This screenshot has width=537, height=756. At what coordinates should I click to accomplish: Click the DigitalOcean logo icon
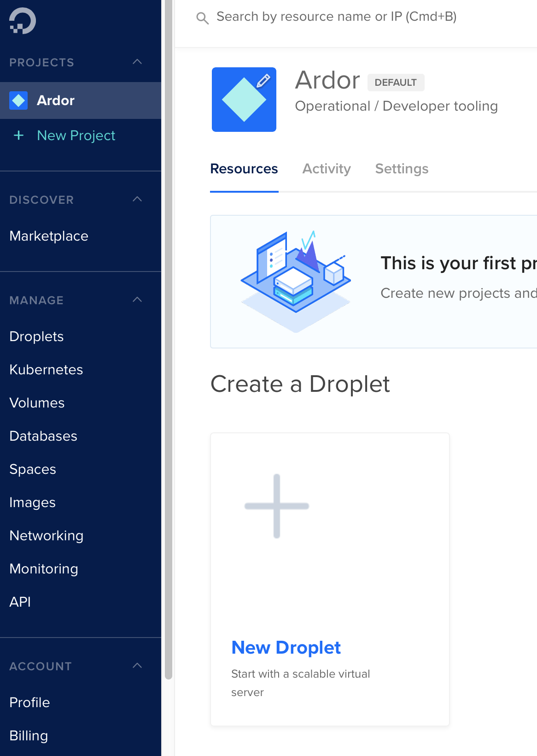(22, 21)
